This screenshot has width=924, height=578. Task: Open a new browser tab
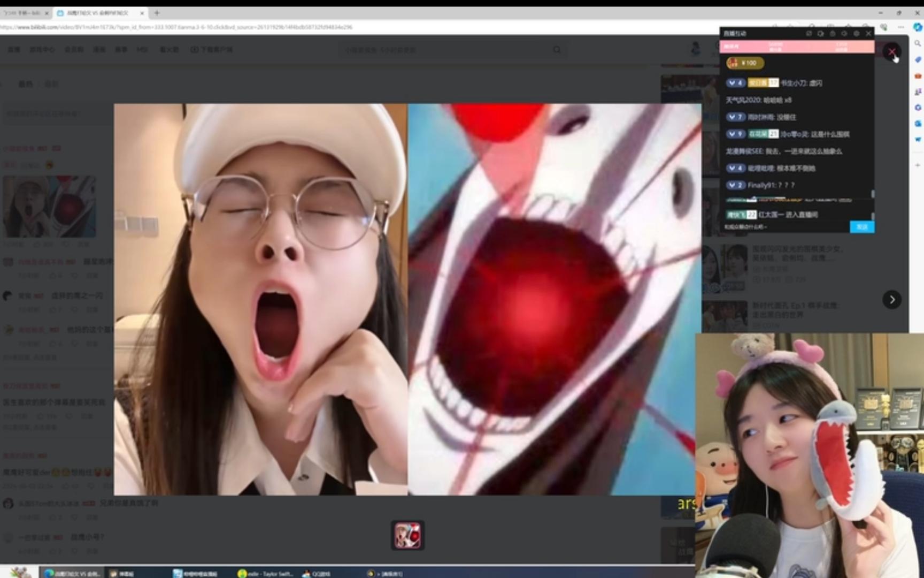click(x=157, y=12)
